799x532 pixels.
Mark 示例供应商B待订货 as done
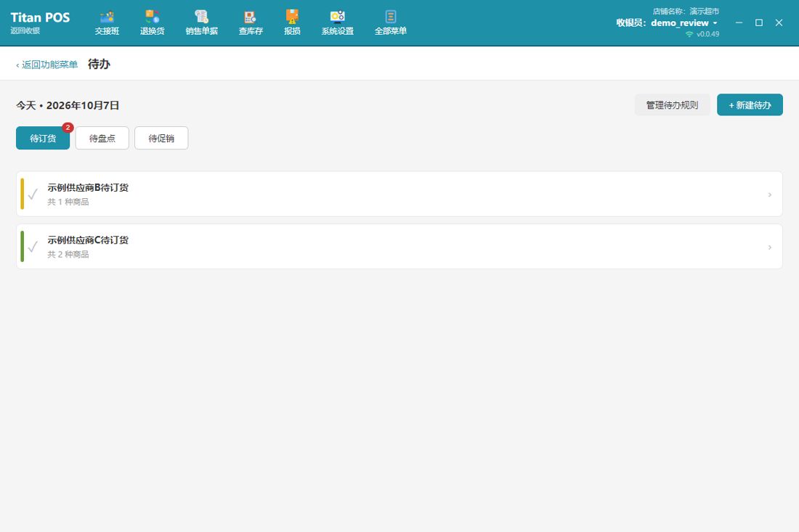[33, 194]
